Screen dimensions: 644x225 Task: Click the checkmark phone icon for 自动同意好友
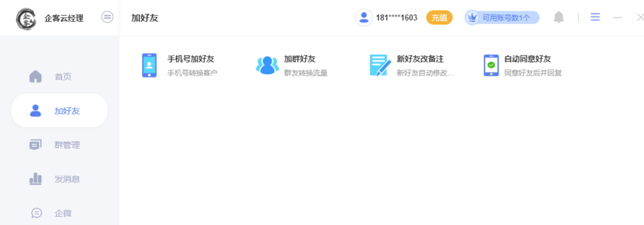click(x=491, y=65)
